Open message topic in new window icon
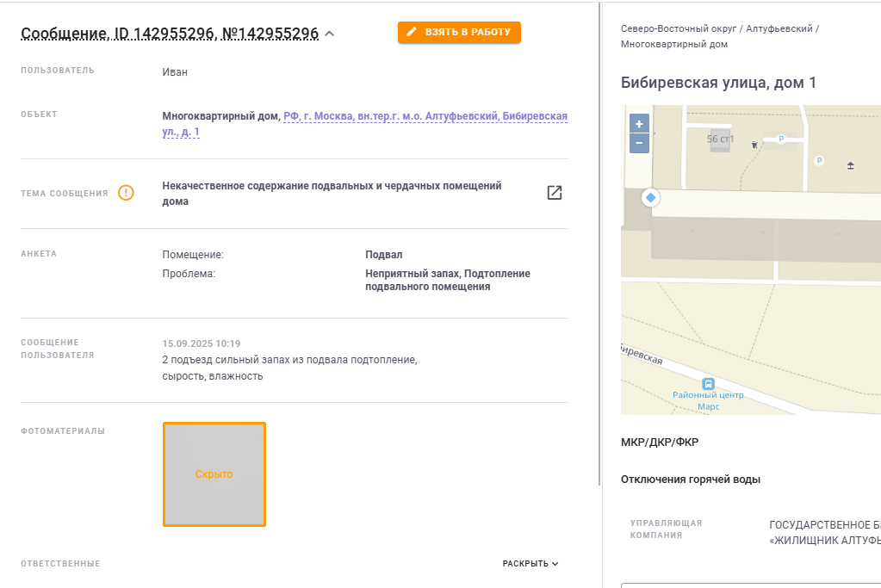Screen dimensions: 881x588 [x=555, y=193]
